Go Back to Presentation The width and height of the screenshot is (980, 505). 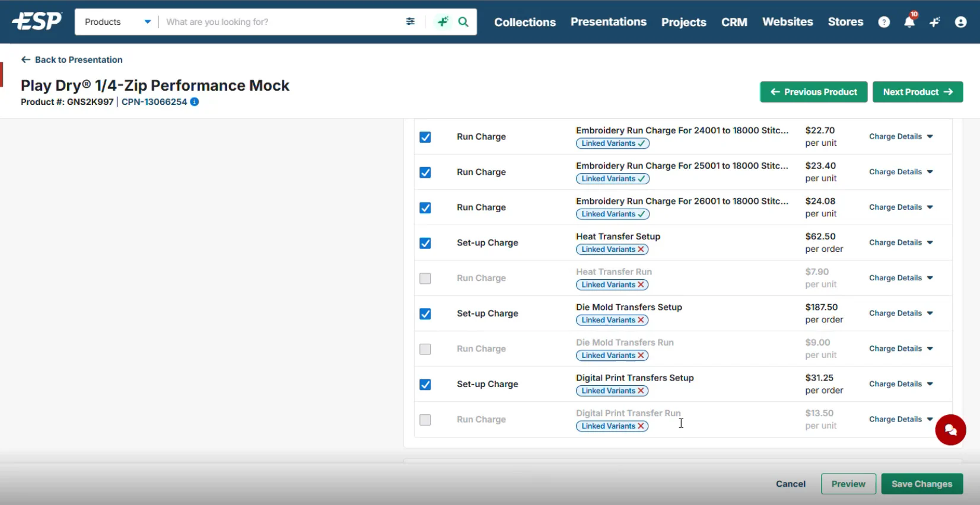[72, 60]
